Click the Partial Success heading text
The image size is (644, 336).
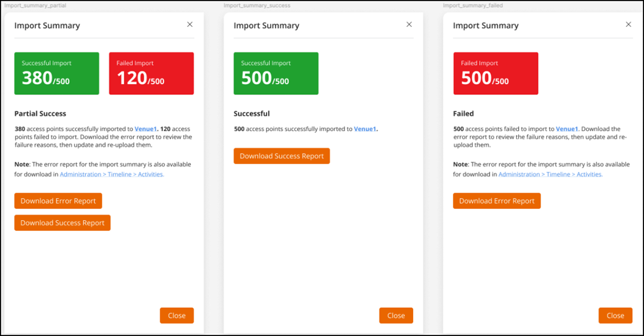coord(41,113)
